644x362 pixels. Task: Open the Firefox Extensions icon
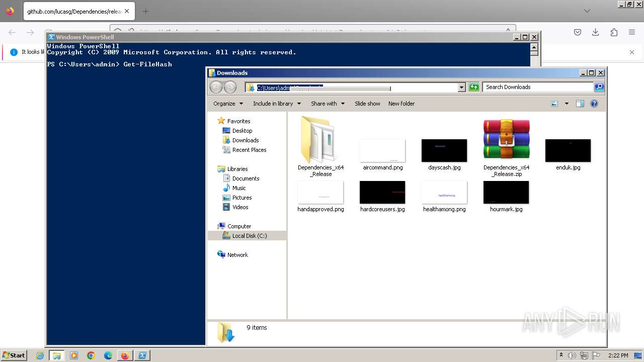click(x=614, y=32)
